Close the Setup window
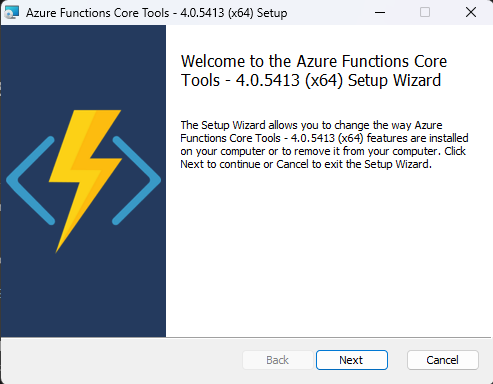493x384 pixels. pos(471,13)
